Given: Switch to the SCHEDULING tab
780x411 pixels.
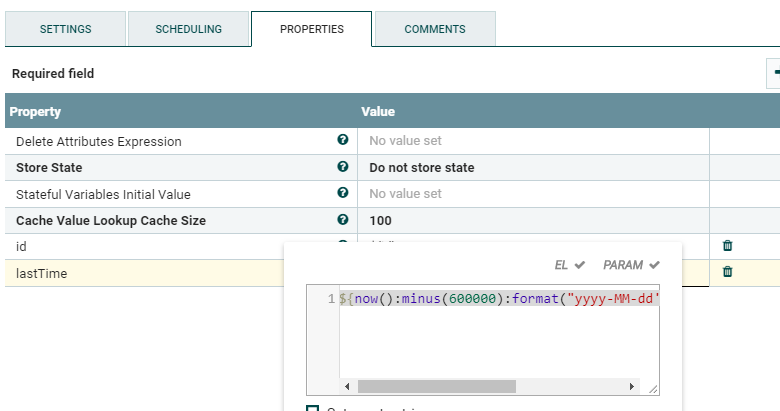Looking at the screenshot, I should [x=189, y=29].
